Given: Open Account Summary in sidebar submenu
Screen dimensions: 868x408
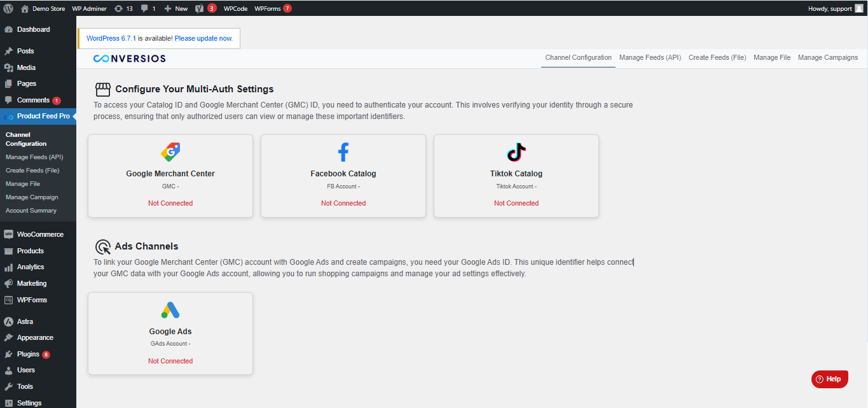Looking at the screenshot, I should pos(31,210).
